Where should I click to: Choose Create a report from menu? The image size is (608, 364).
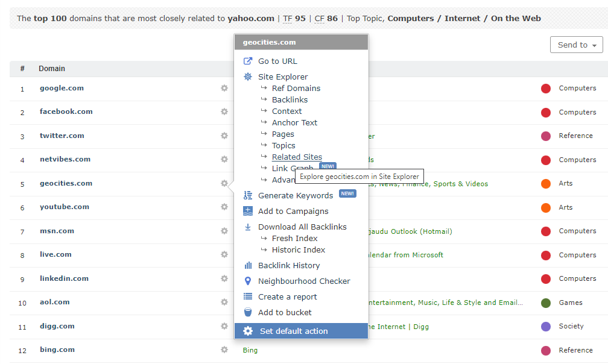(287, 297)
